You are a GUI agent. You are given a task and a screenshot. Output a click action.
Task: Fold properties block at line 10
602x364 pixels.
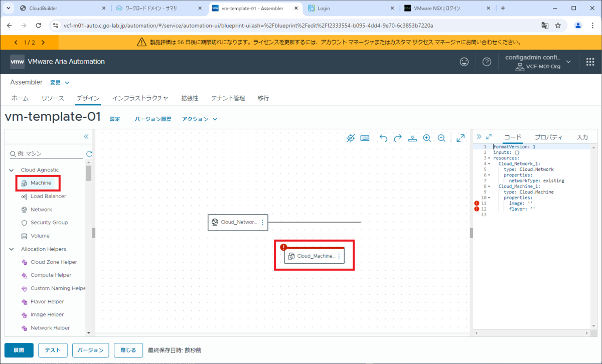coord(489,198)
